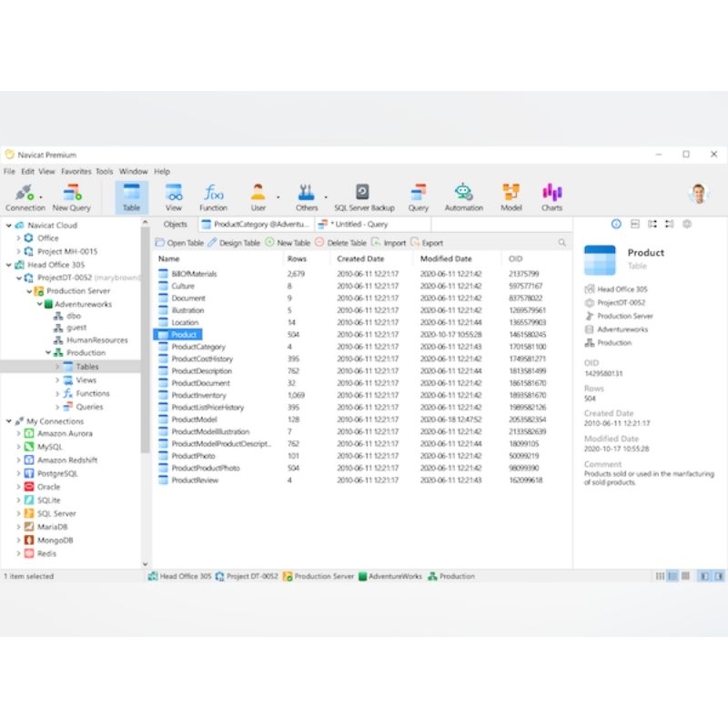Open the Query toolbar icon
Image resolution: width=728 pixels, height=728 pixels.
pos(419,197)
